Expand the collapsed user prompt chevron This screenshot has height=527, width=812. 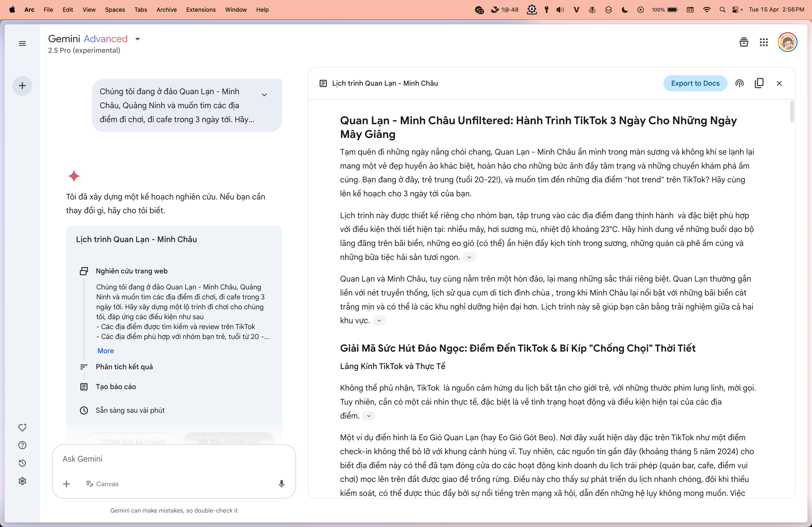point(264,95)
